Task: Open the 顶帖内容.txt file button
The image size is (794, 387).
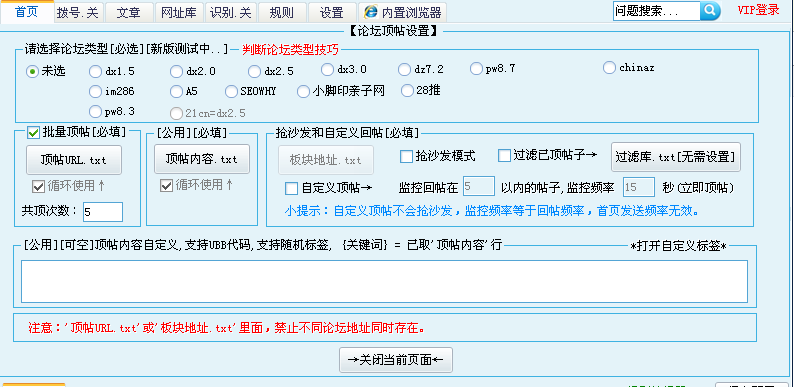Action: [x=202, y=159]
